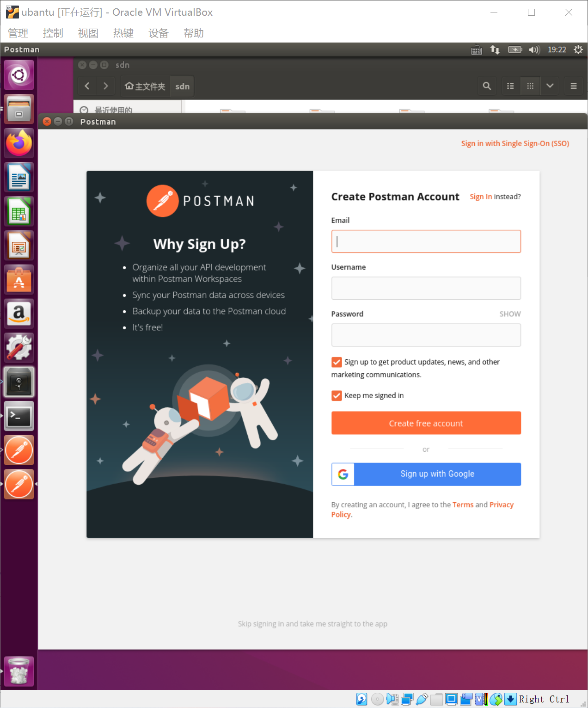
Task: Uncheck the Keep me signed in checkbox
Action: click(x=337, y=395)
